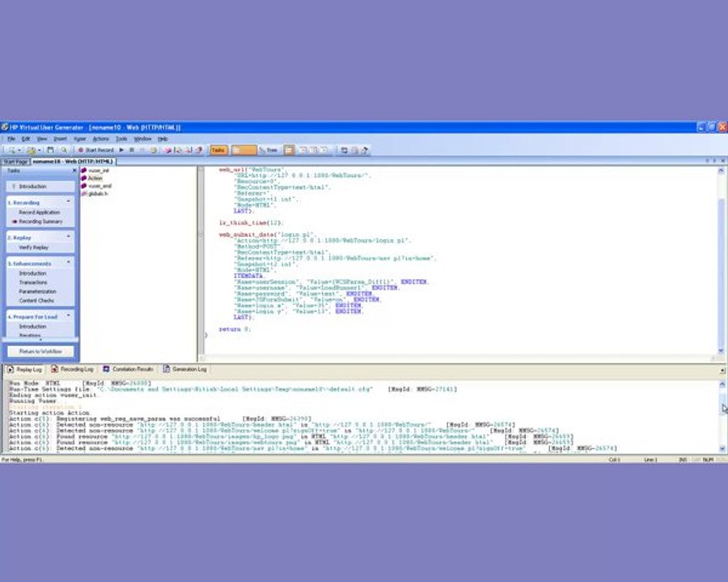Click the code editor vertical scrollbar
The height and width of the screenshot is (582, 728).
721,260
